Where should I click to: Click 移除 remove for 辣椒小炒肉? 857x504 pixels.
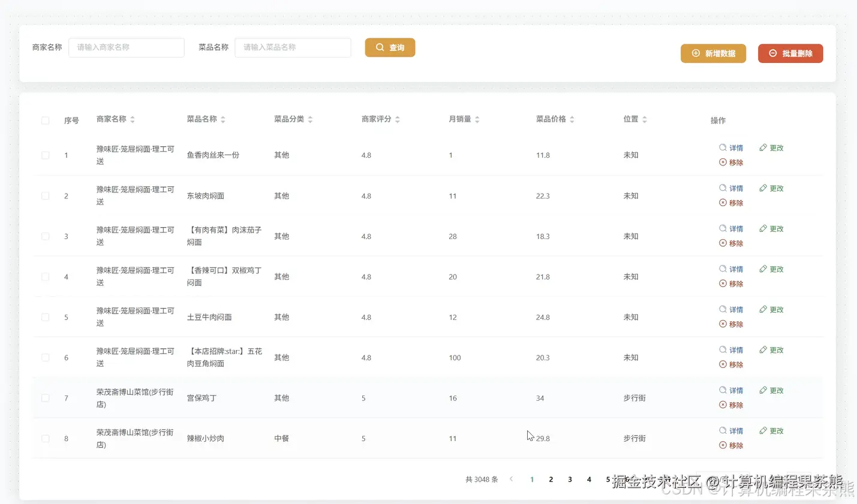tap(731, 446)
